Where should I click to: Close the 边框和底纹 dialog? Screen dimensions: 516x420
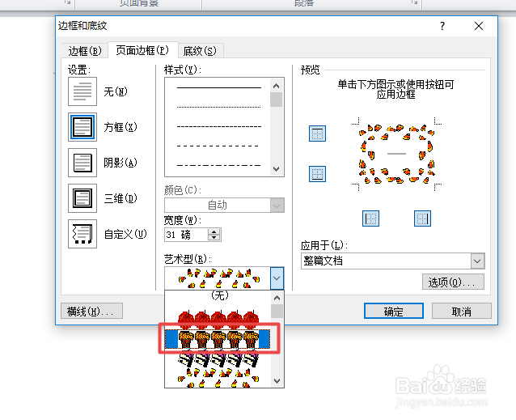[479, 26]
